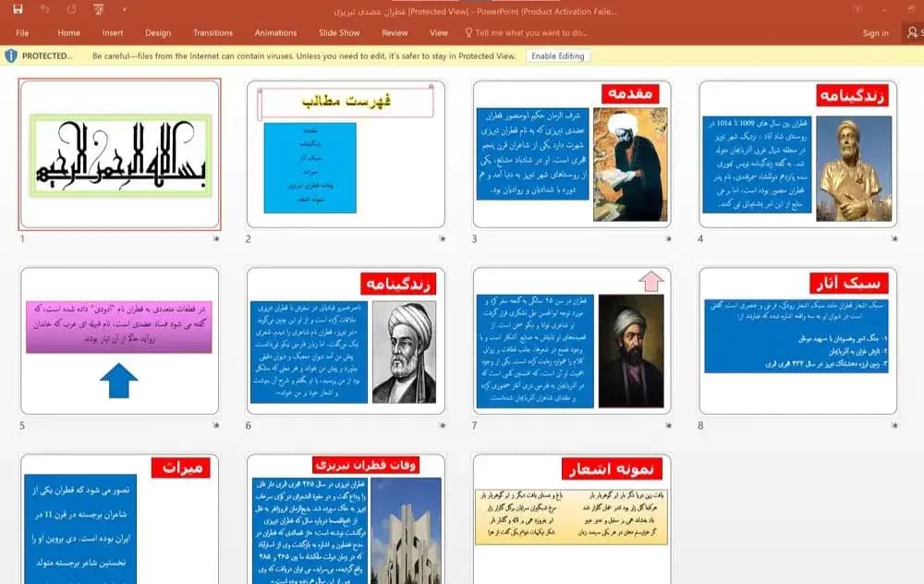The image size is (924, 584).
Task: Click the transition star icon under slide 5
Action: pyautogui.click(x=216, y=425)
